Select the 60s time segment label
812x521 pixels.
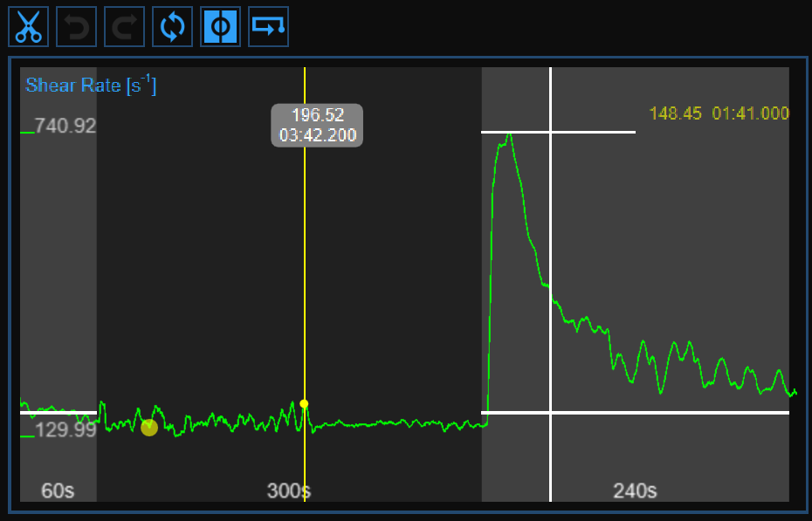(58, 490)
